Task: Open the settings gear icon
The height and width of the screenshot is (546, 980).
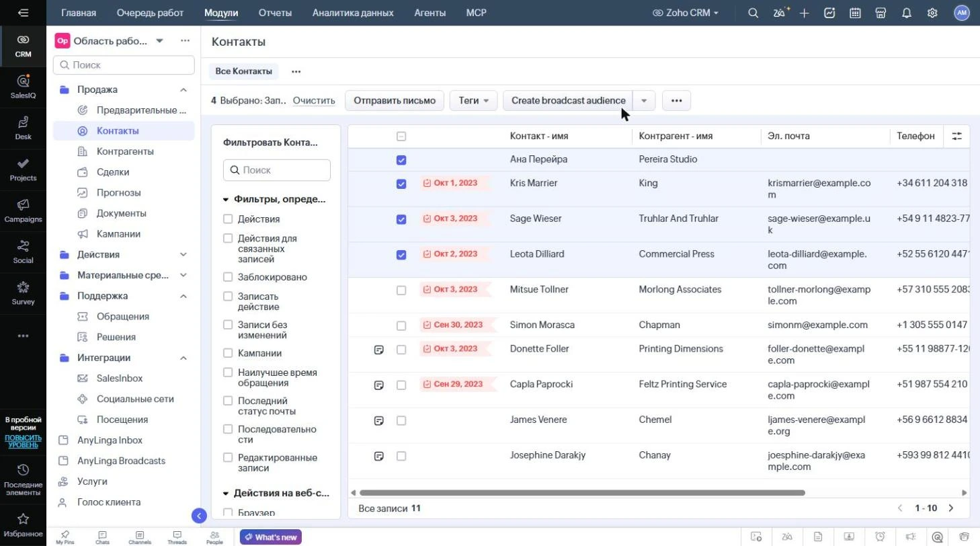Action: coord(932,13)
